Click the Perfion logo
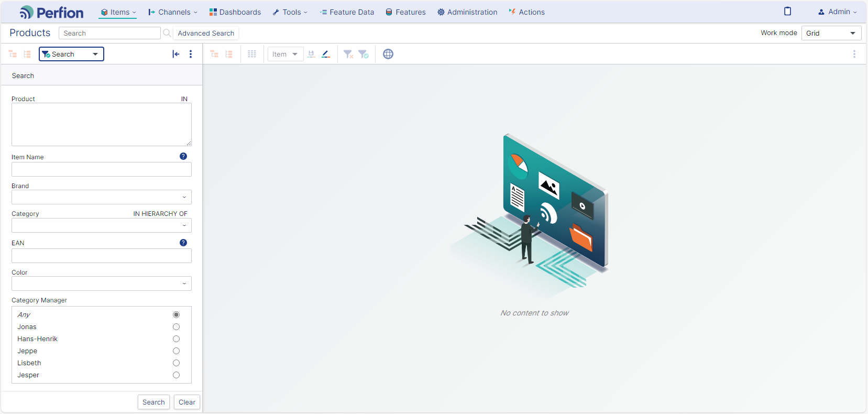Screen dimensions: 868x414 point(51,12)
